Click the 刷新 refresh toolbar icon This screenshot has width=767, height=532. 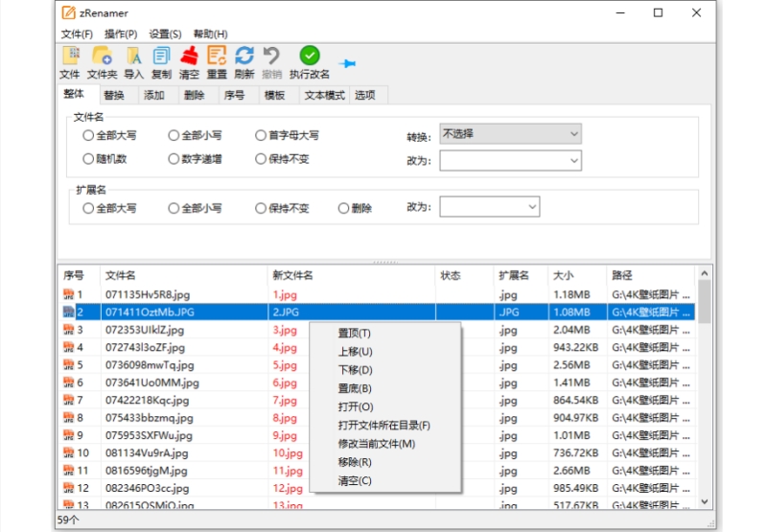click(244, 56)
